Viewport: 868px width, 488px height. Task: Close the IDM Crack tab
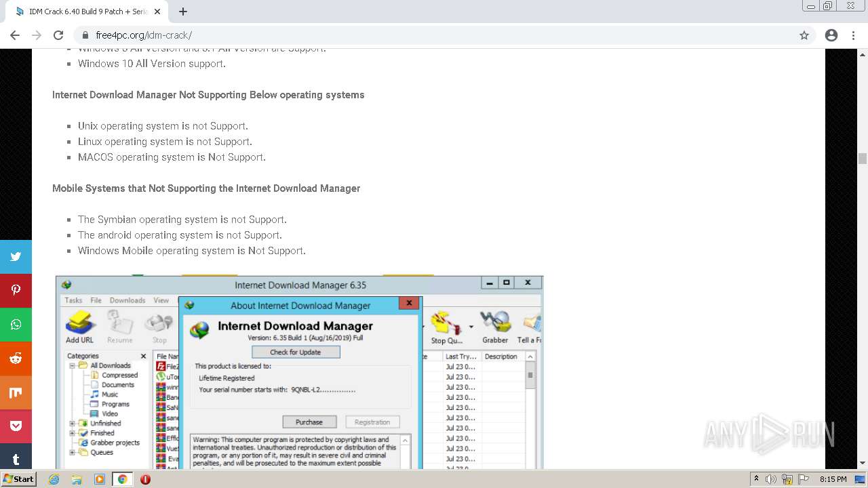[x=157, y=12]
